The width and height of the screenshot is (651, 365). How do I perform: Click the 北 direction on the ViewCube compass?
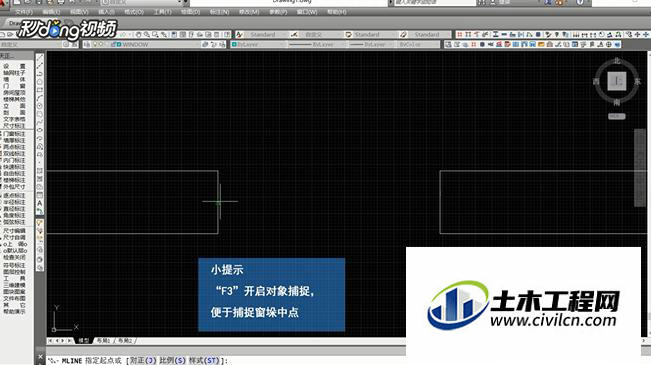pos(617,61)
